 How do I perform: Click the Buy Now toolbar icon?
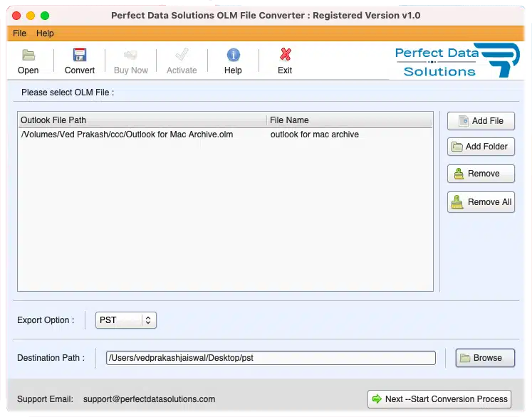pyautogui.click(x=130, y=55)
